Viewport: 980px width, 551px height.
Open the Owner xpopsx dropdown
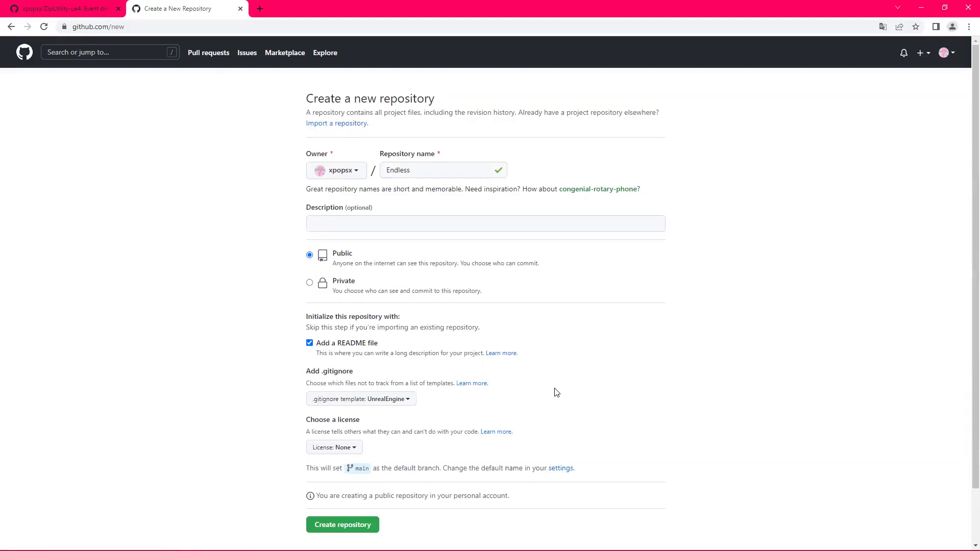coord(336,170)
